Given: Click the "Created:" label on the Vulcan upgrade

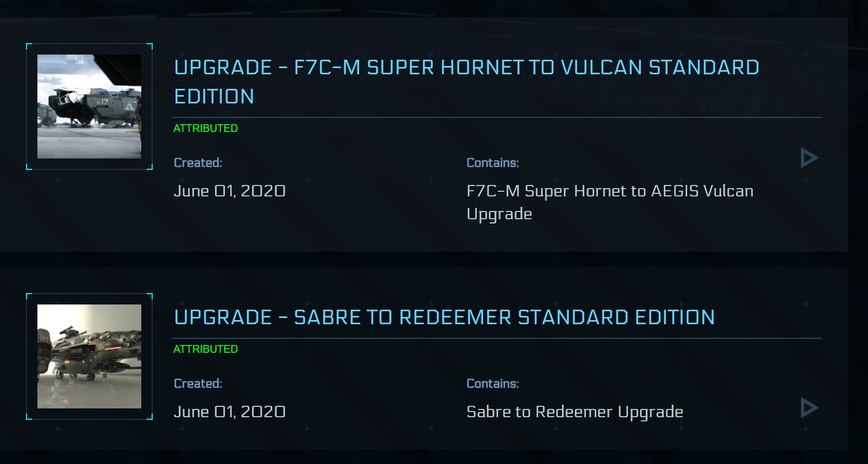Looking at the screenshot, I should tap(198, 163).
